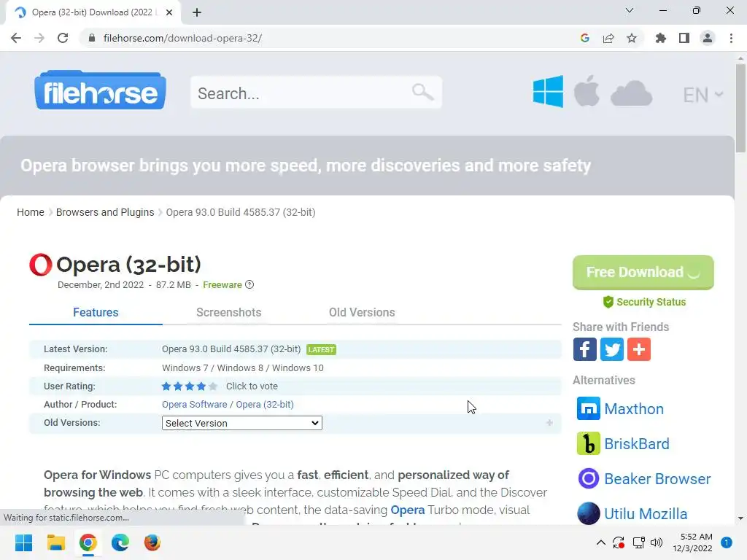Viewport: 747px width, 560px height.
Task: Click the fifth rating star
Action: pyautogui.click(x=213, y=386)
